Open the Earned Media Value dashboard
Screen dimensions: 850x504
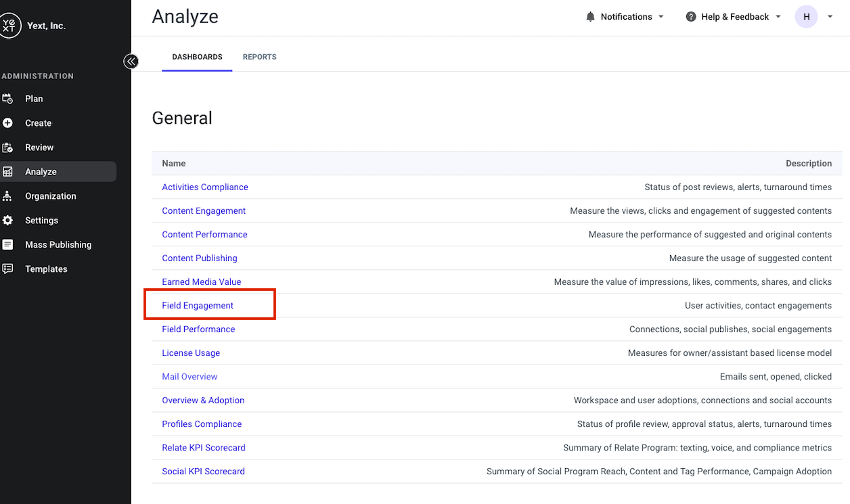click(x=202, y=282)
